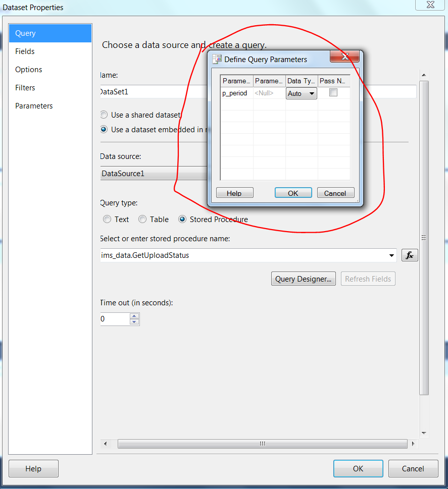Screen dimensions: 448x489
Task: Click the scroll left arrow
Action: [105, 444]
